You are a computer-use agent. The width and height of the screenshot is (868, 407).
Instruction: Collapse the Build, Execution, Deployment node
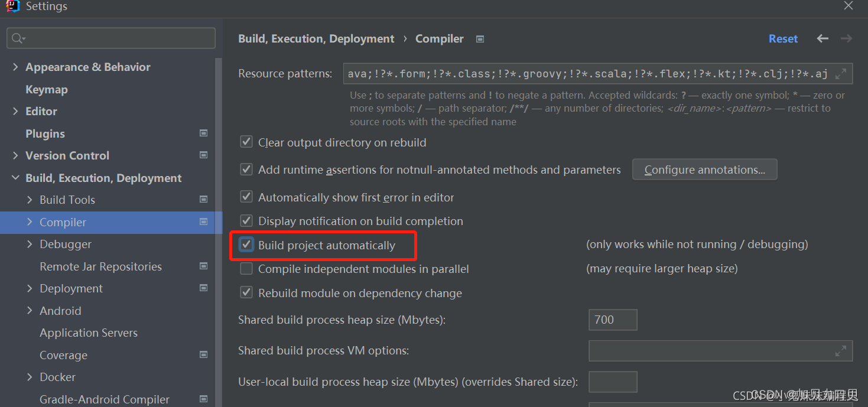pos(15,178)
